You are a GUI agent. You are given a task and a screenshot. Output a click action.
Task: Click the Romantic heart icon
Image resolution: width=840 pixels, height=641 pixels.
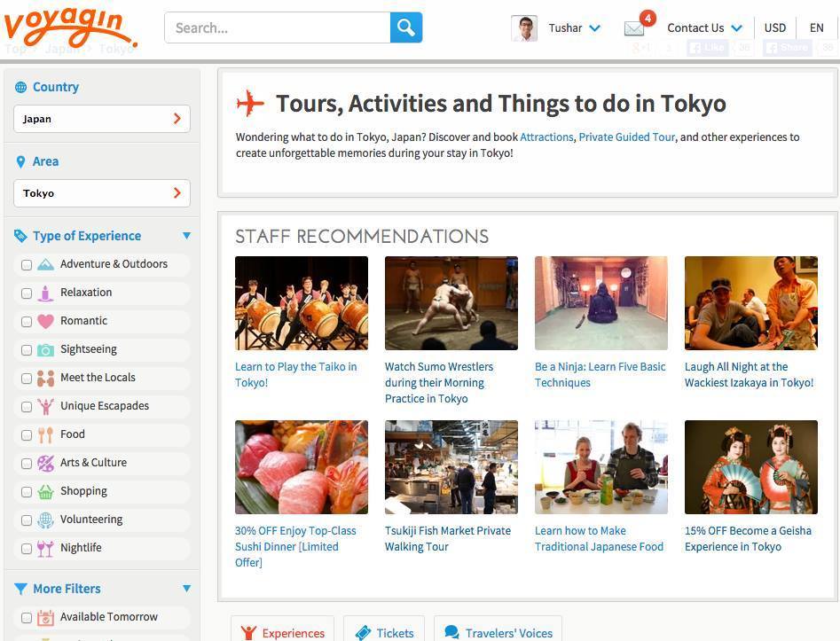pos(45,321)
